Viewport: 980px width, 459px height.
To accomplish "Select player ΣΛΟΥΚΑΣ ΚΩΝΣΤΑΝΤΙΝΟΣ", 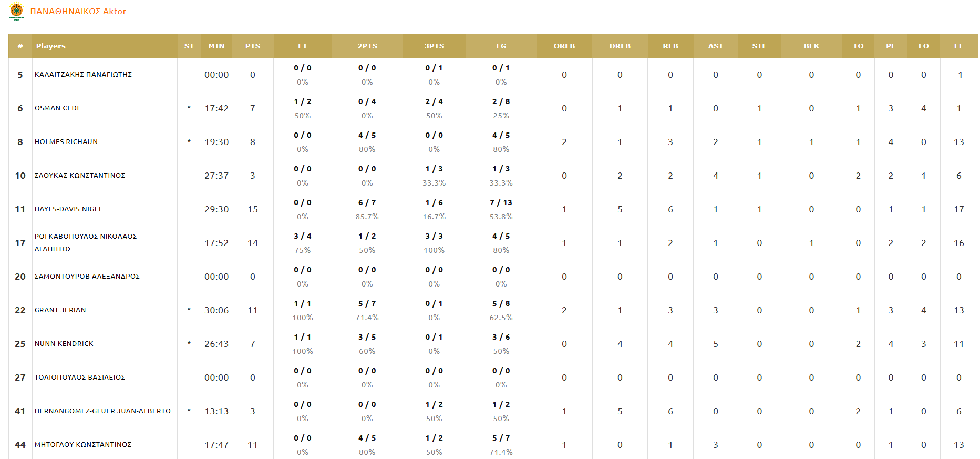I will point(80,176).
